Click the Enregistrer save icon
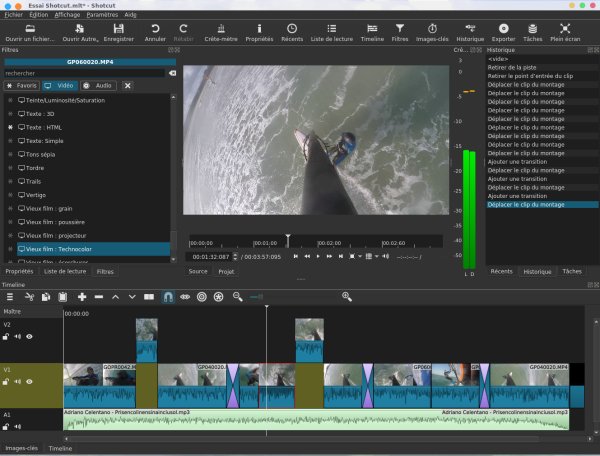The height and width of the screenshot is (456, 600). click(x=118, y=29)
